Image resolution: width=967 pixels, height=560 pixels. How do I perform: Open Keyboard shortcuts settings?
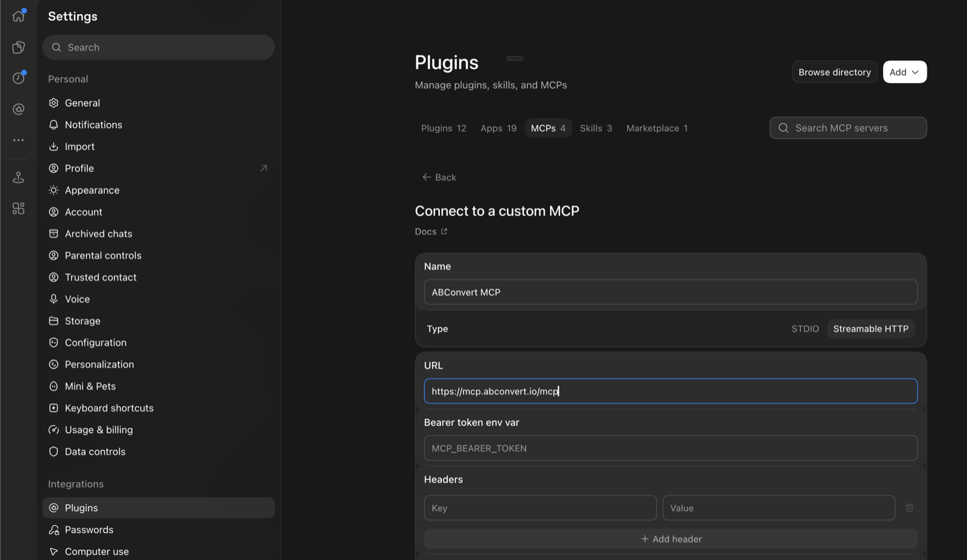tap(158, 408)
